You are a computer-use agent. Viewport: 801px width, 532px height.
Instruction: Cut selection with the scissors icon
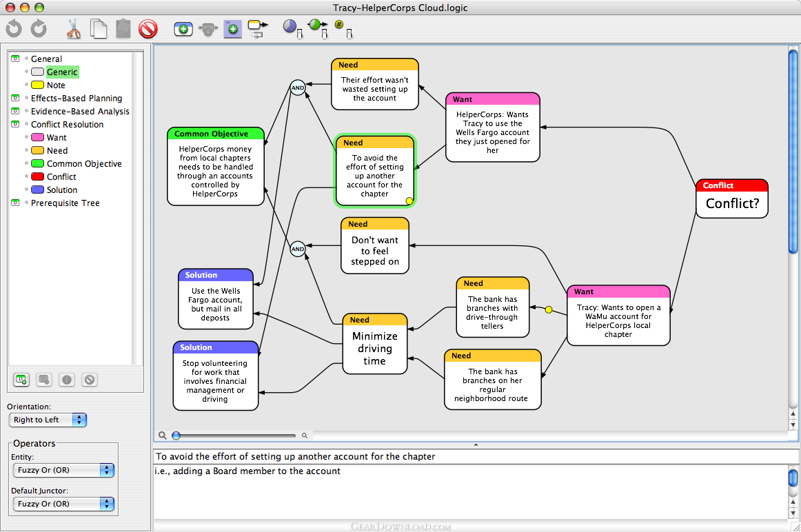click(74, 28)
